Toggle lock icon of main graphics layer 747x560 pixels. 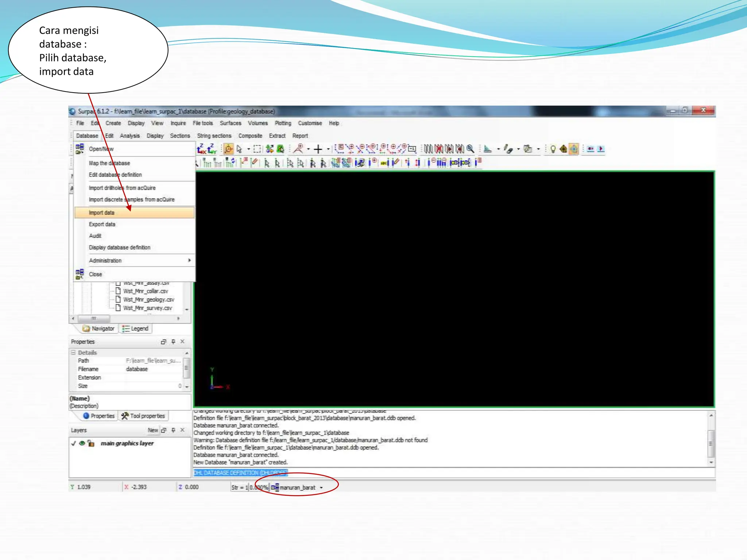(91, 444)
